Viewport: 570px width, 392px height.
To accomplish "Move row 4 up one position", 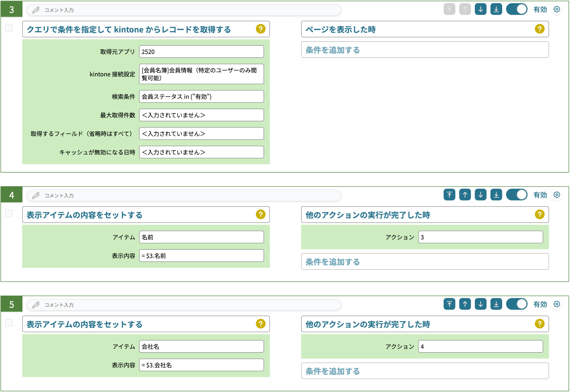I will [x=465, y=195].
